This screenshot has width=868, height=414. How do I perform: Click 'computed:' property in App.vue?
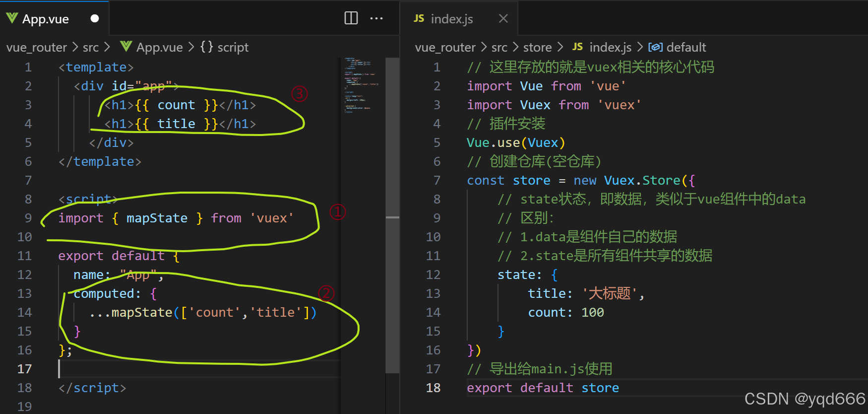click(107, 293)
